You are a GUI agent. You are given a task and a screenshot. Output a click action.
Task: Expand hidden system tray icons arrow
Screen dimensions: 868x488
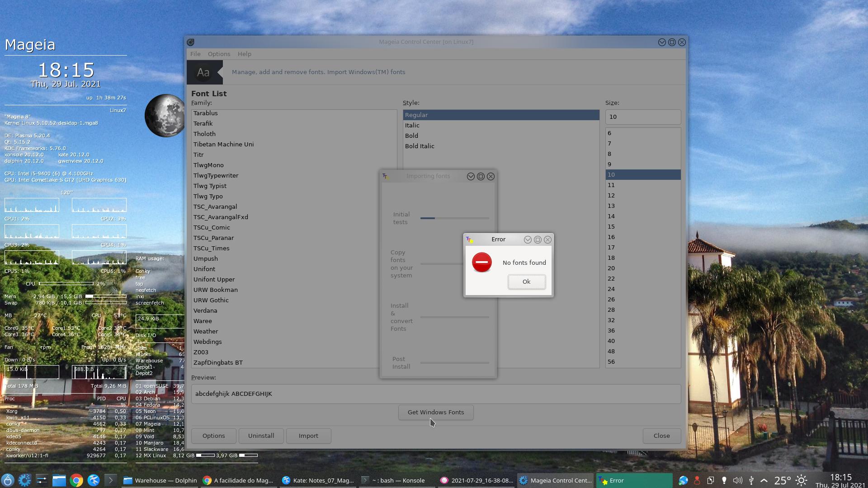(764, 480)
